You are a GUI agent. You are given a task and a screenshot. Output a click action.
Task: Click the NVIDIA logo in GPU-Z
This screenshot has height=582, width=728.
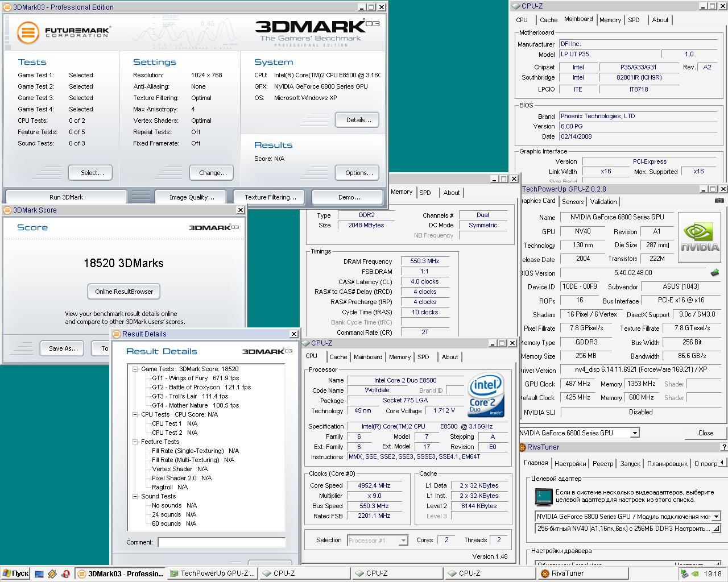pyautogui.click(x=700, y=237)
